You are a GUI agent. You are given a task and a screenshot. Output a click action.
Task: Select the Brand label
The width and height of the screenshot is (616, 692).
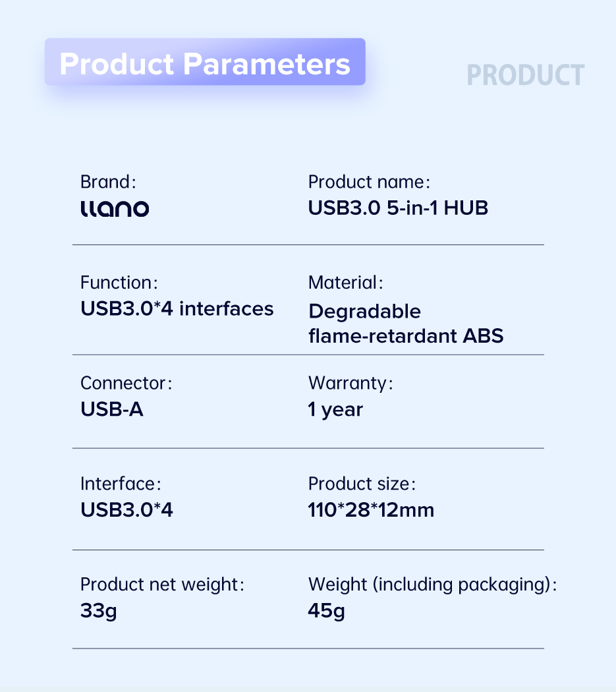(108, 182)
